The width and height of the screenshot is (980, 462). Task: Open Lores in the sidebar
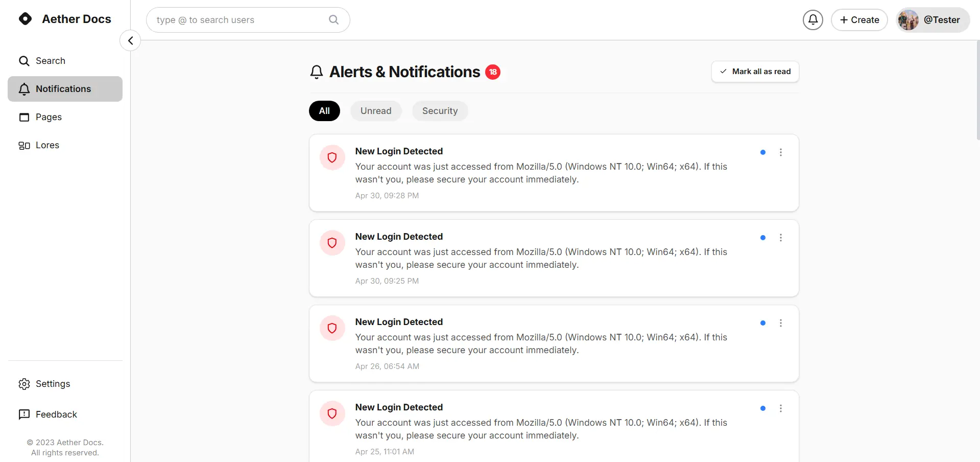[65, 145]
